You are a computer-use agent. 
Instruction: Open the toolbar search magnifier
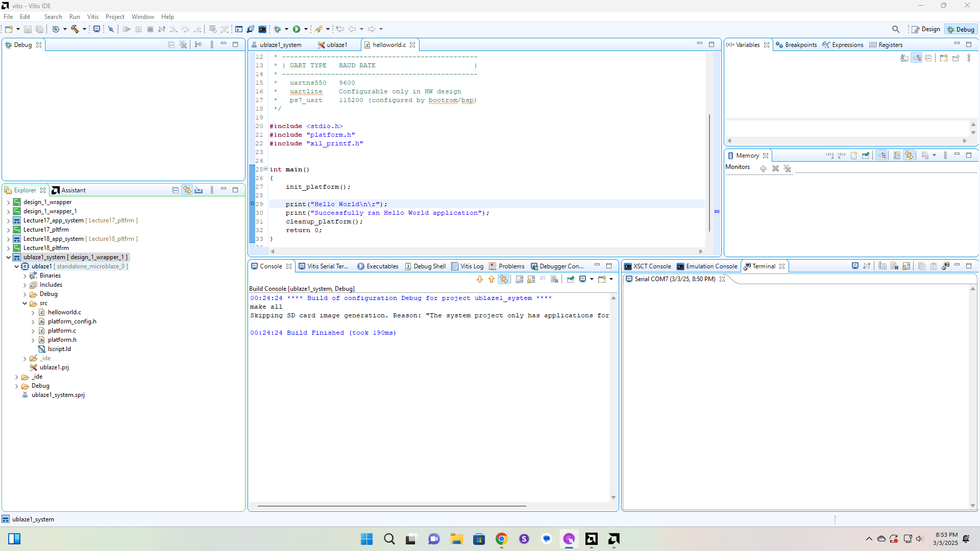[896, 29]
